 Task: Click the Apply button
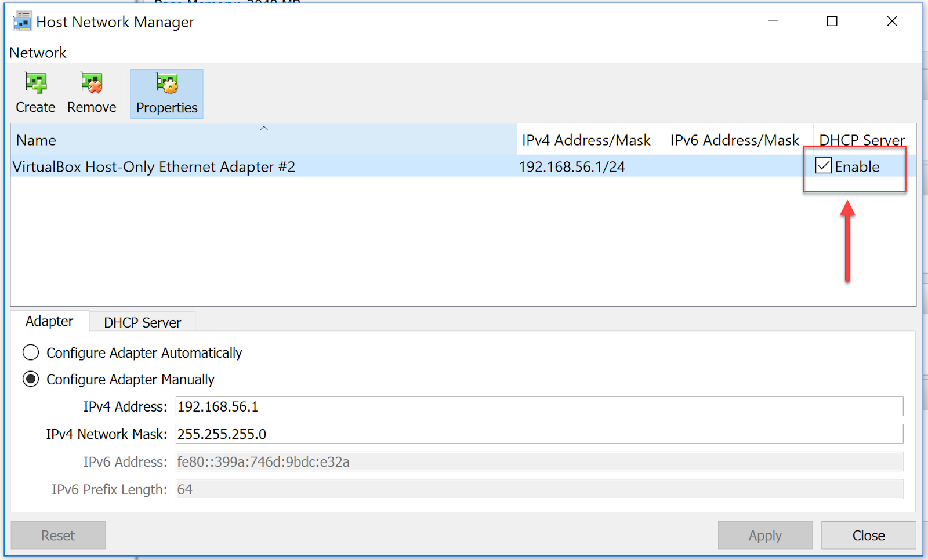pos(764,535)
